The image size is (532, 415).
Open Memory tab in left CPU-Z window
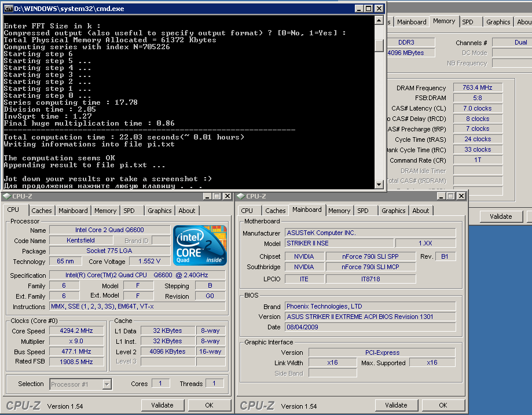click(x=105, y=211)
